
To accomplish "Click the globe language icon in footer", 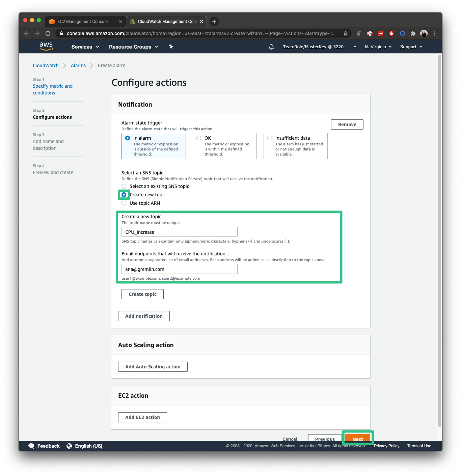I will pos(69,446).
